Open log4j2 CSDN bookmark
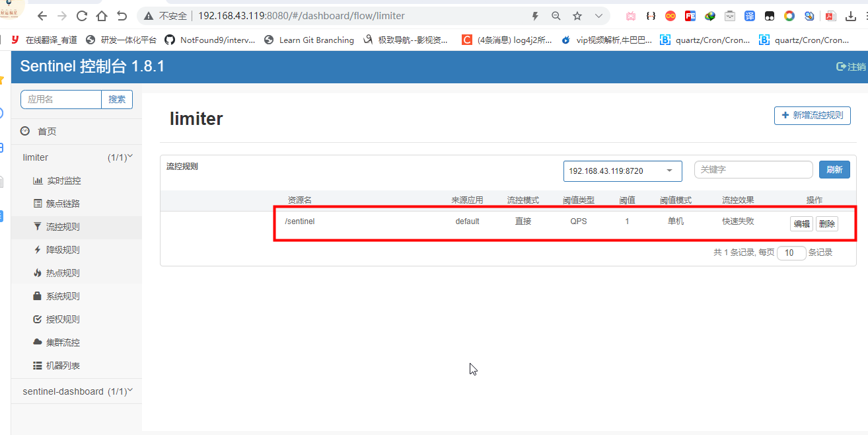The image size is (868, 435). click(x=507, y=40)
